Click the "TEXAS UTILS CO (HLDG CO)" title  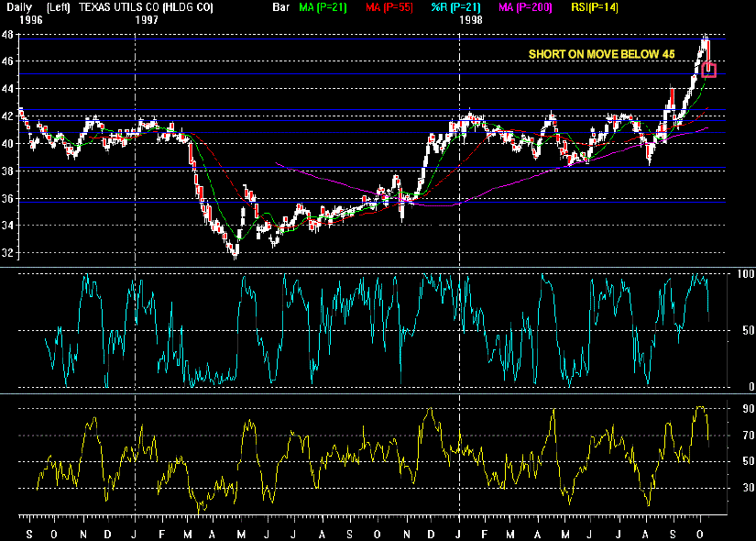tap(146, 7)
